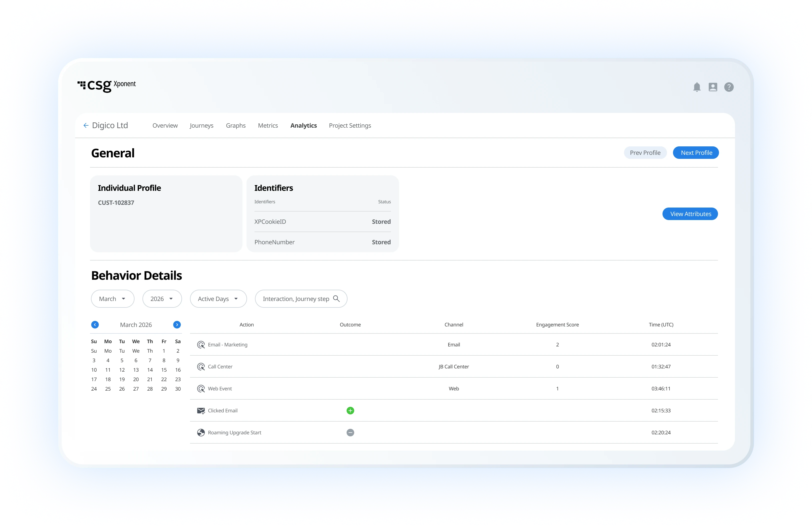Click the Action column header
Viewport: 812px width, 526px height.
pos(247,324)
